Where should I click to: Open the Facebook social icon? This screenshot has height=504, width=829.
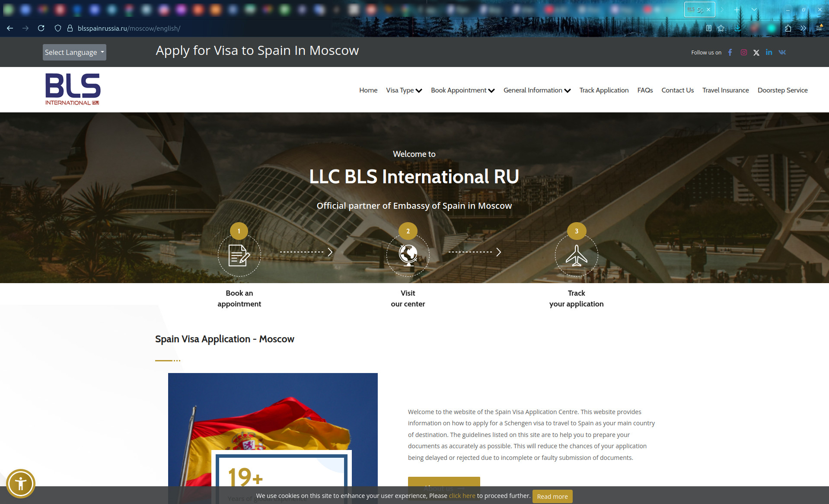click(x=730, y=52)
